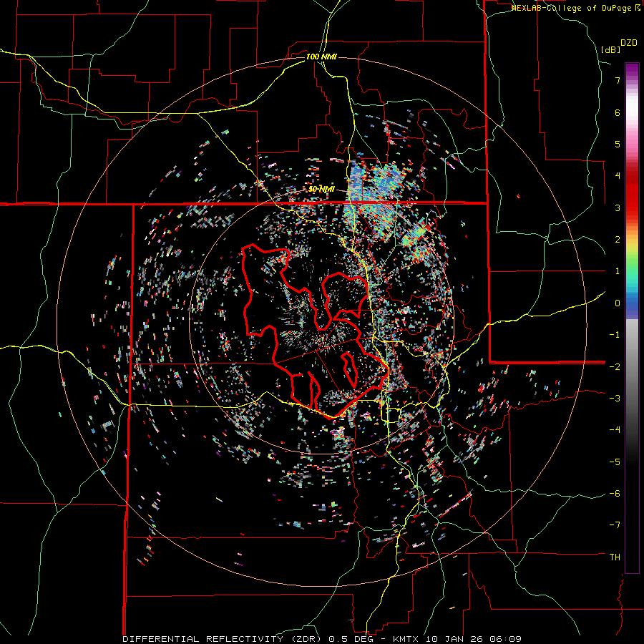Click the -4 value on the color scale
The width and height of the screenshot is (644, 644).
pos(615,430)
